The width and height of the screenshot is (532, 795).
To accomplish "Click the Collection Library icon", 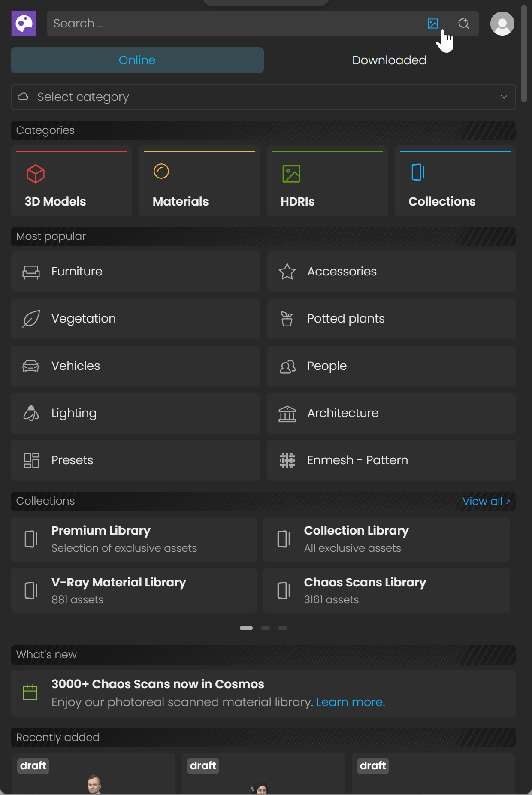I will [x=284, y=539].
